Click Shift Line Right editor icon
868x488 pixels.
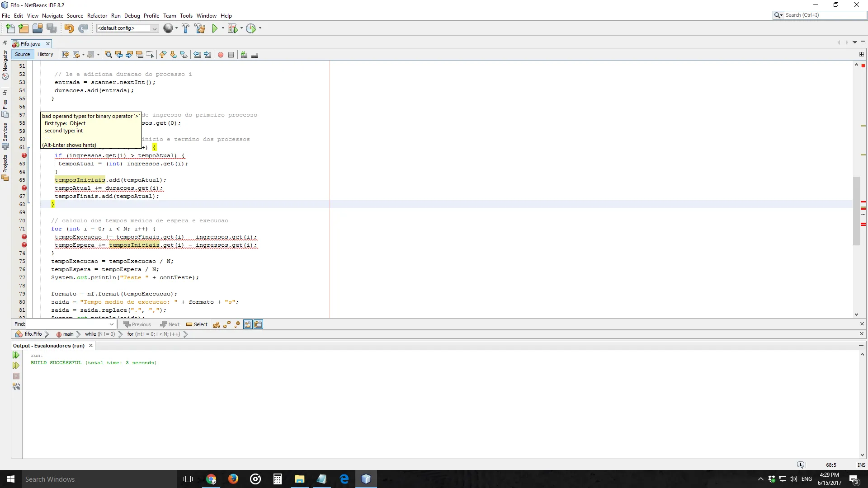[x=208, y=55]
